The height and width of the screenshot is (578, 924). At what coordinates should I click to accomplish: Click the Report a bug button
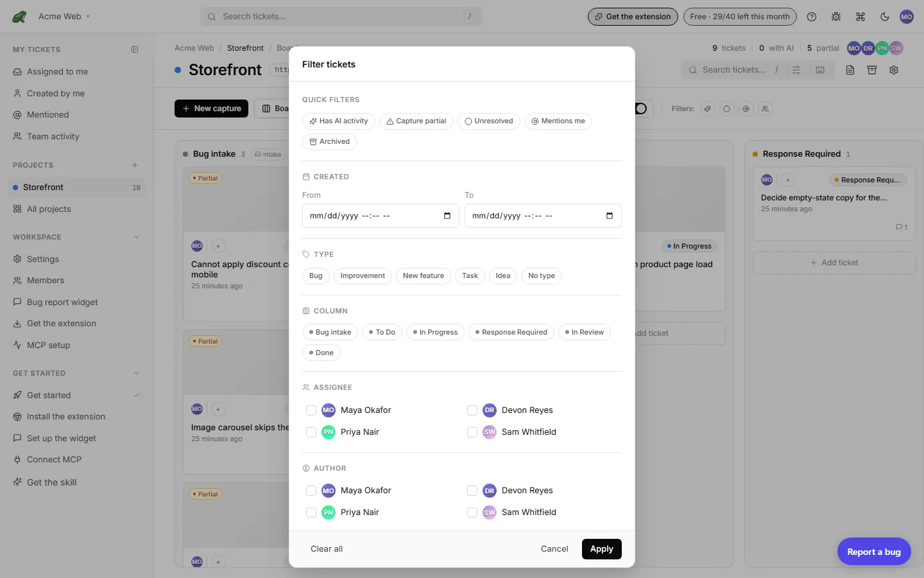point(874,552)
